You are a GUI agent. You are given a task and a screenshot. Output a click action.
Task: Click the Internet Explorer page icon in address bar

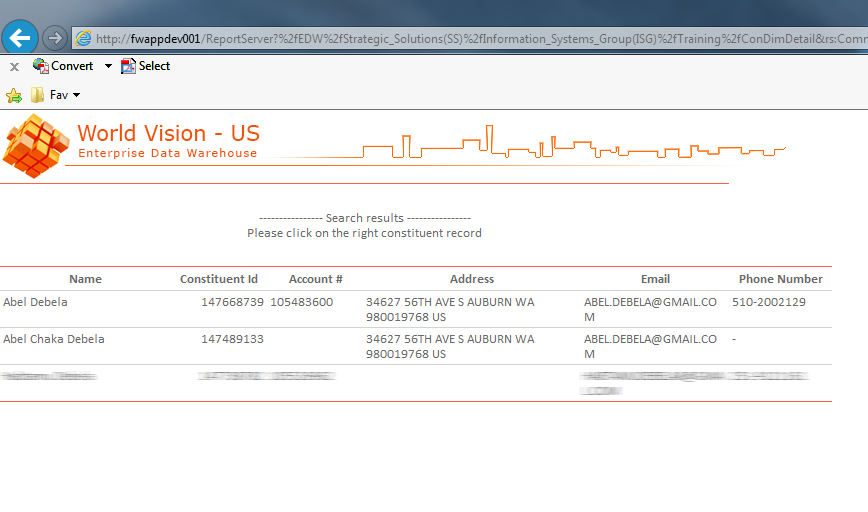83,38
